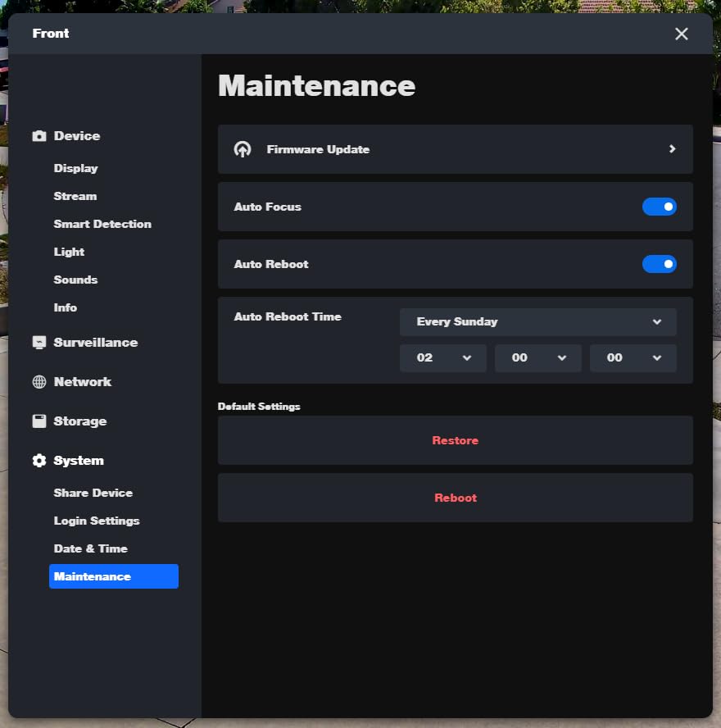Navigate to Sounds settings
Screen dimensions: 721x728
(75, 280)
